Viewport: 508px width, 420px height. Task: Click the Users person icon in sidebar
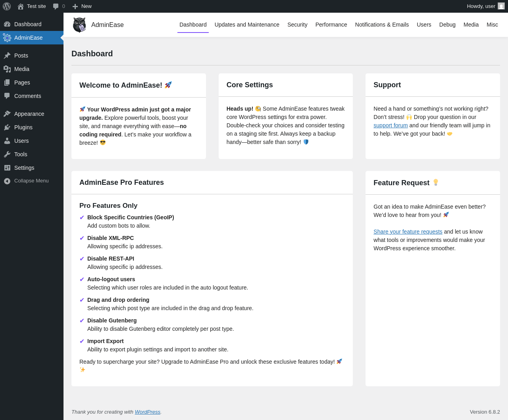[x=7, y=141]
